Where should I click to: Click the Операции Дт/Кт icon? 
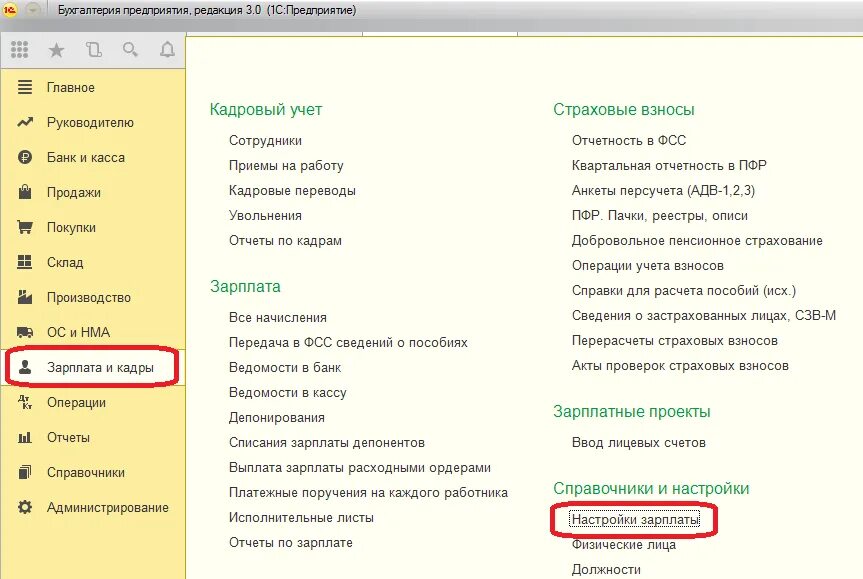pyautogui.click(x=25, y=402)
